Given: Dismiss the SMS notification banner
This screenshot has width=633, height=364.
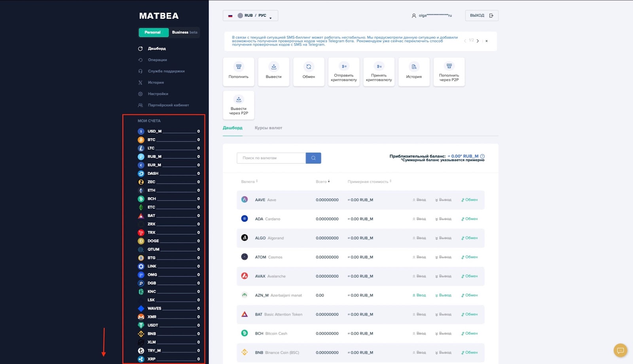Looking at the screenshot, I should pos(487,41).
